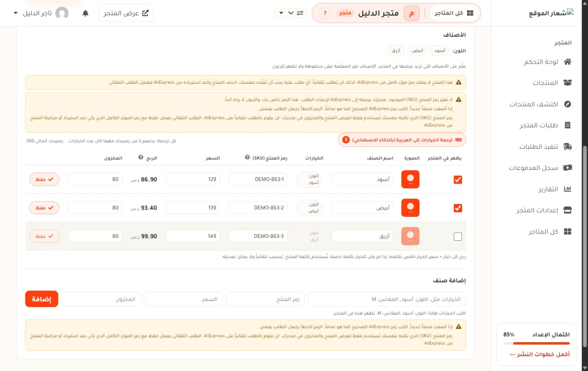Click the small caret next to switcher chevron

(x=281, y=13)
